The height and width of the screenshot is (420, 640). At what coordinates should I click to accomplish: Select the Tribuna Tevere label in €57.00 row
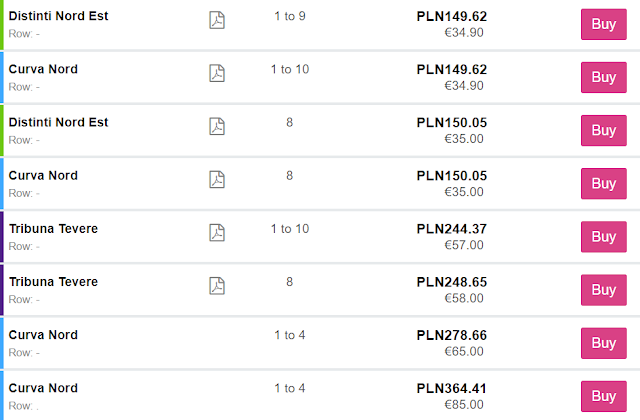coord(53,229)
